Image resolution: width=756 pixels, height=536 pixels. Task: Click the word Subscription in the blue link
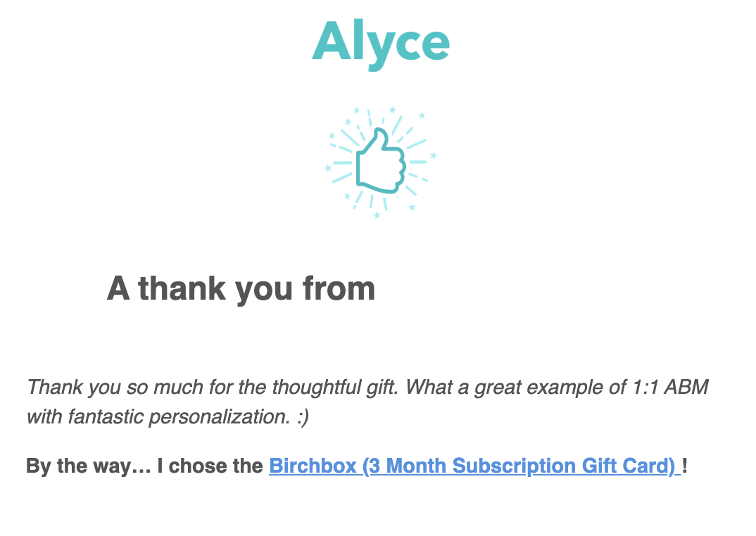(514, 466)
